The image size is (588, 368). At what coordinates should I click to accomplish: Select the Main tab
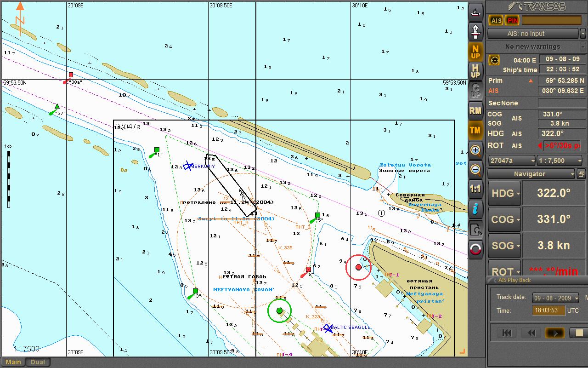13,362
